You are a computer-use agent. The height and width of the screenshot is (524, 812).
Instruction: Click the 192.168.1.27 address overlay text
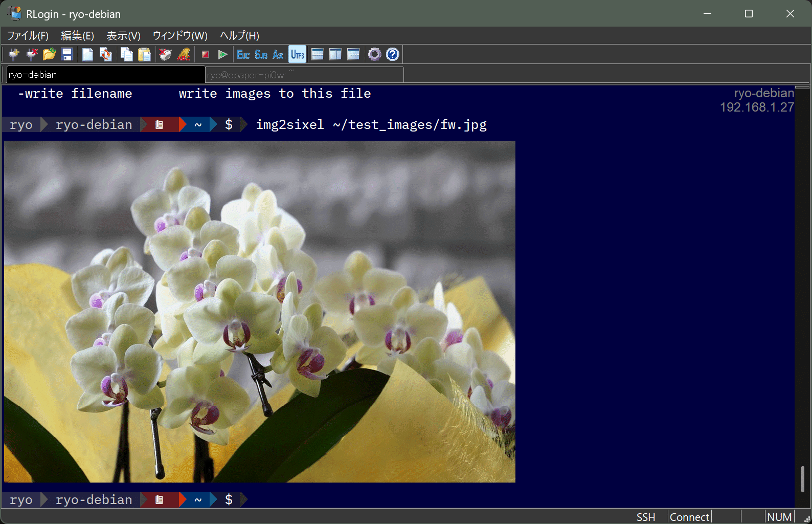click(x=757, y=107)
